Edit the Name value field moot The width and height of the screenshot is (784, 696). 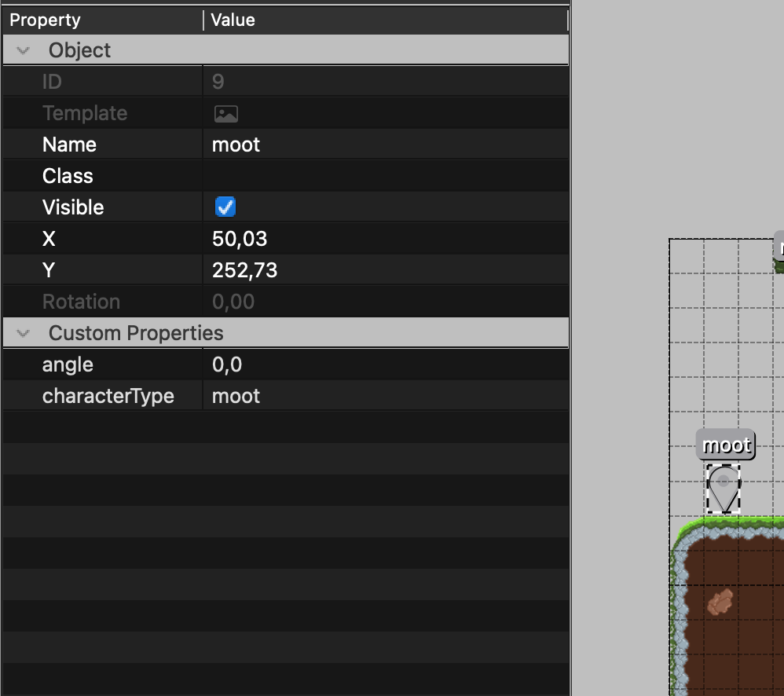pos(385,145)
